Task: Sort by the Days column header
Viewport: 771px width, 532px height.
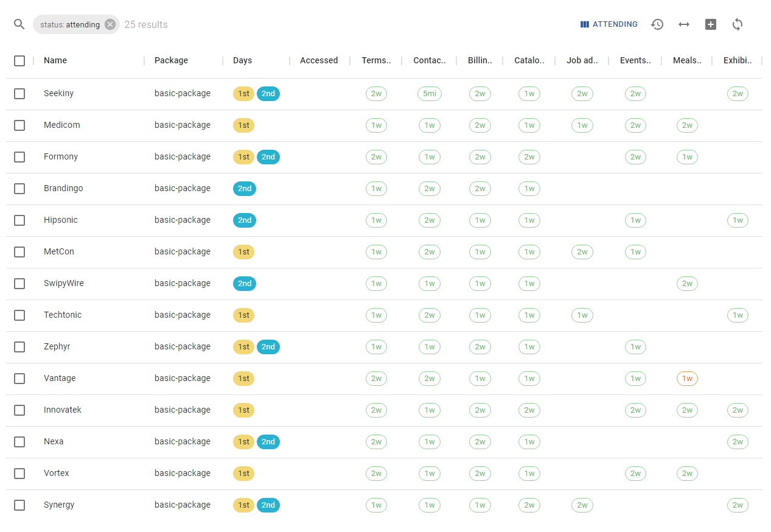Action: point(242,60)
